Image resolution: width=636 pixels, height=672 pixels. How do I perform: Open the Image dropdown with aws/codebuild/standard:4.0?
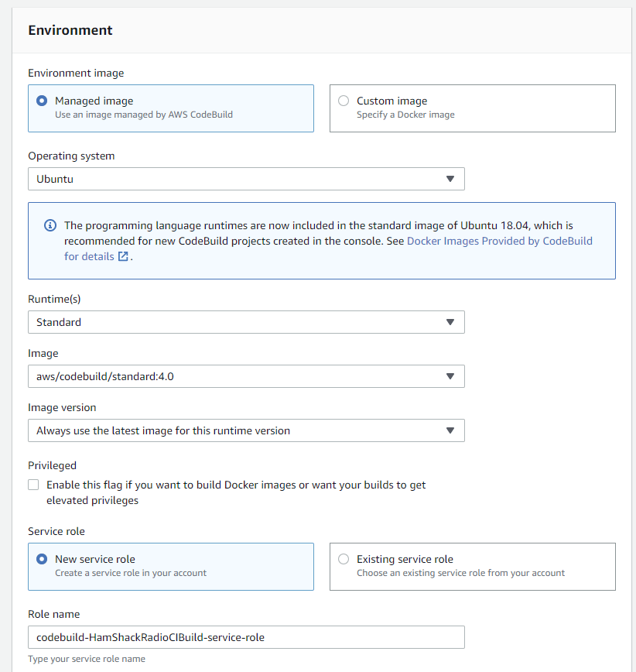coord(246,376)
